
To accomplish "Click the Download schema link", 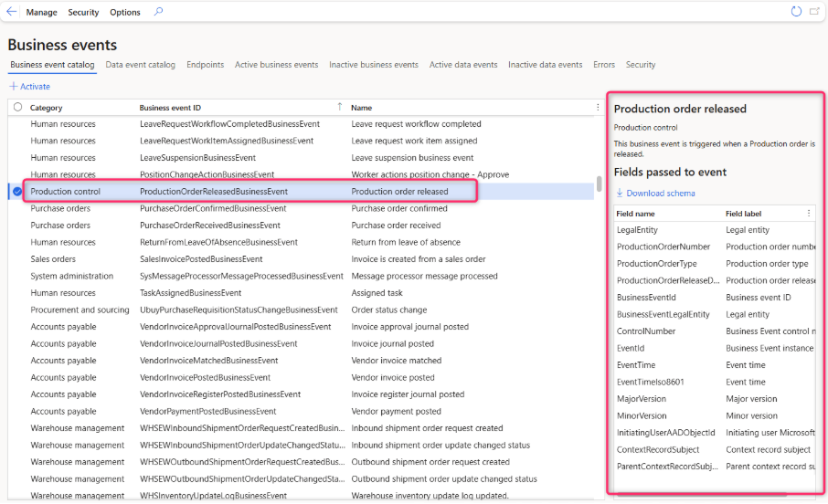I will (660, 193).
